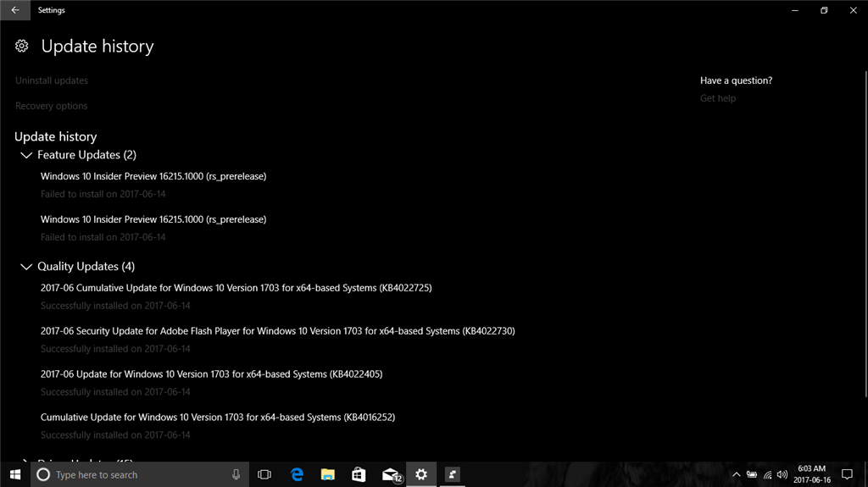Click the Uninstall updates link
Viewport: 868px width, 487px height.
[52, 80]
